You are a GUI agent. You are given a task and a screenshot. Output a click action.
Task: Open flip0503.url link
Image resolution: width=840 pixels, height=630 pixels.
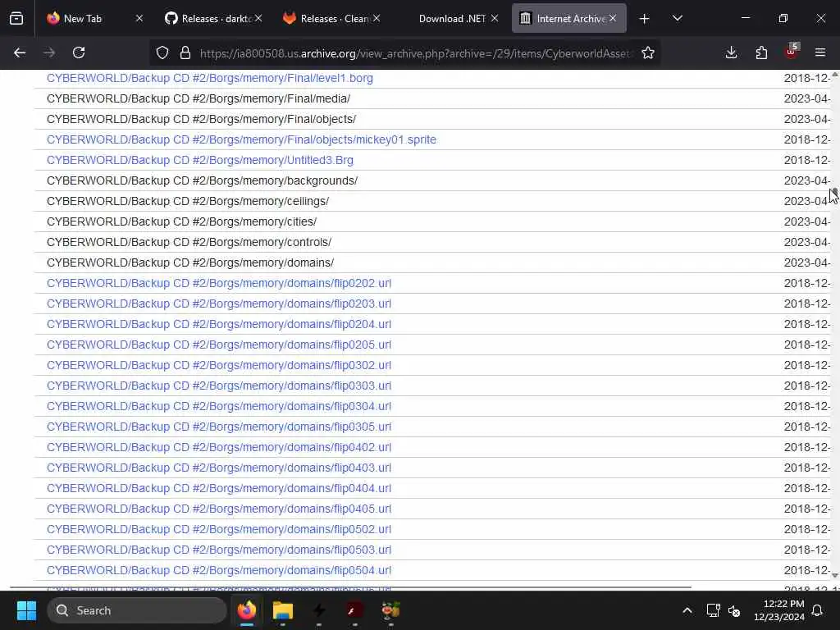click(218, 550)
